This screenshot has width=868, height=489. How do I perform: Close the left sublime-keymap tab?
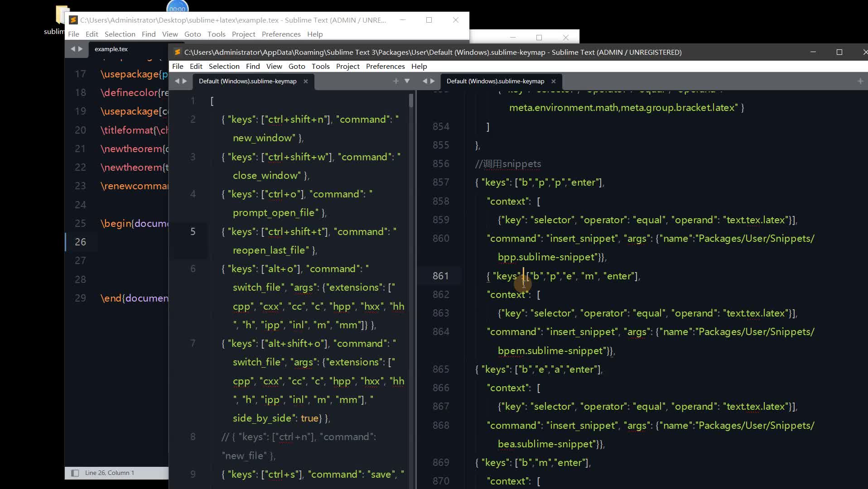pyautogui.click(x=306, y=81)
